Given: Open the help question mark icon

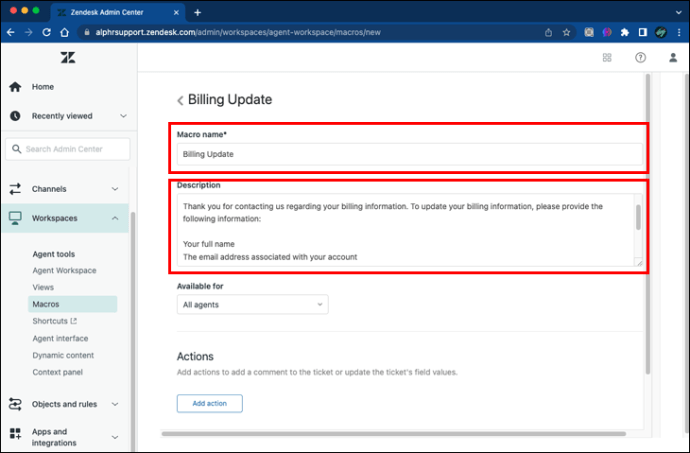Looking at the screenshot, I should [x=640, y=58].
